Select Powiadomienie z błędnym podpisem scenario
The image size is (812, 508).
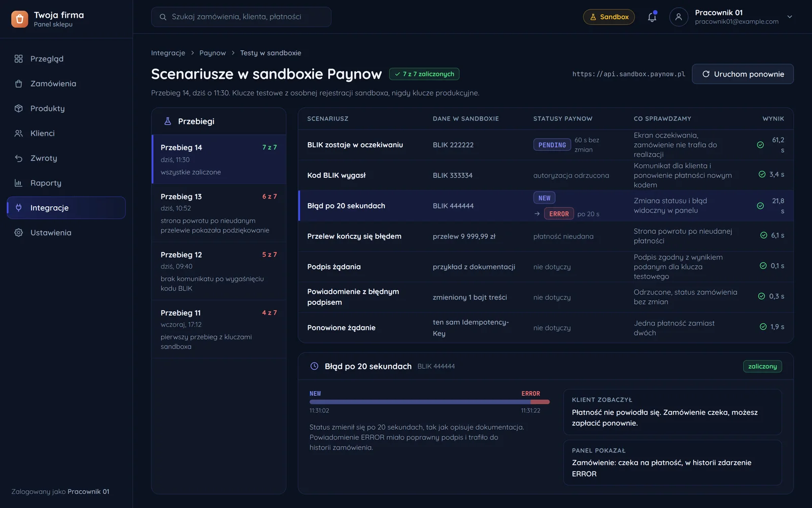(x=546, y=297)
